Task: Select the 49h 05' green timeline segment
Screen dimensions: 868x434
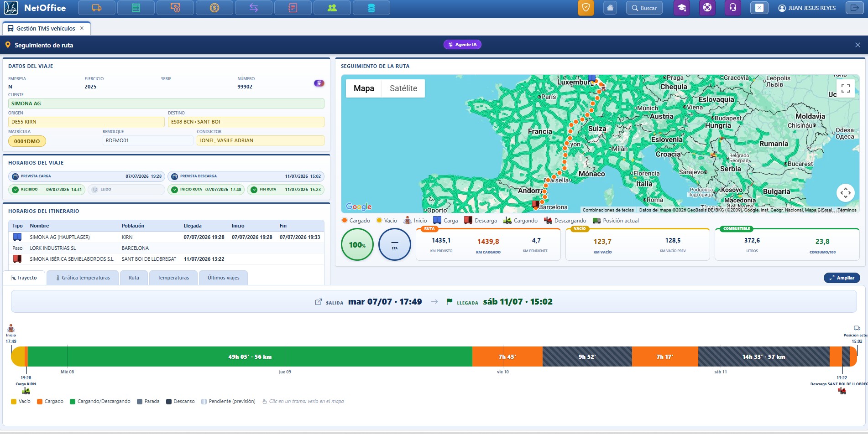Action: (250, 356)
